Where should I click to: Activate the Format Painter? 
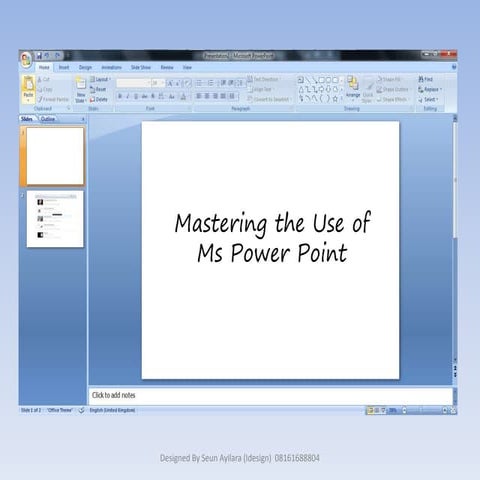(53, 99)
